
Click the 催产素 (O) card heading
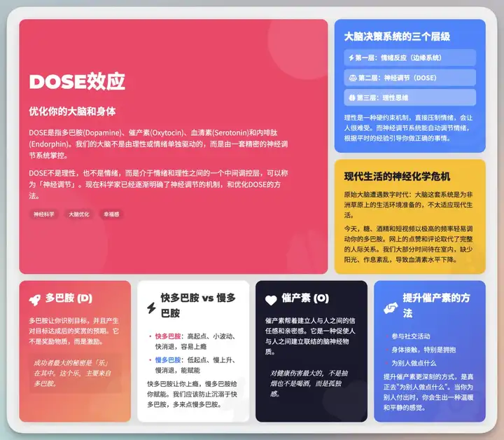click(305, 298)
